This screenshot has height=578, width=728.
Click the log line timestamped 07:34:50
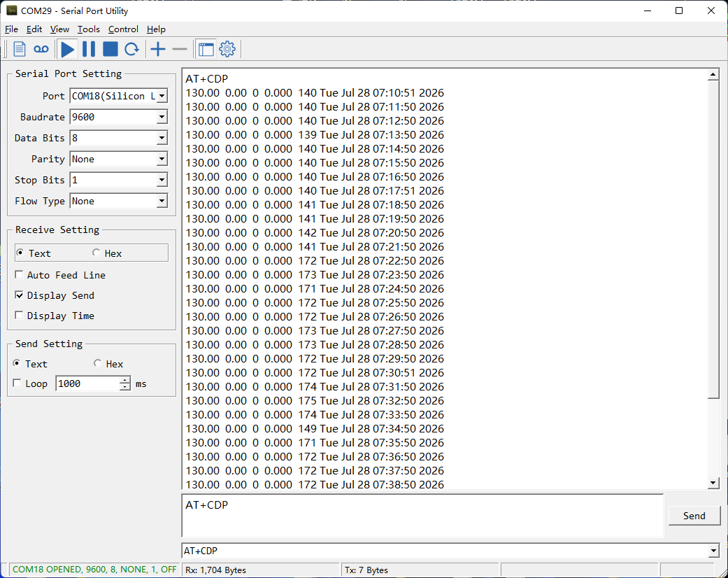click(x=315, y=429)
